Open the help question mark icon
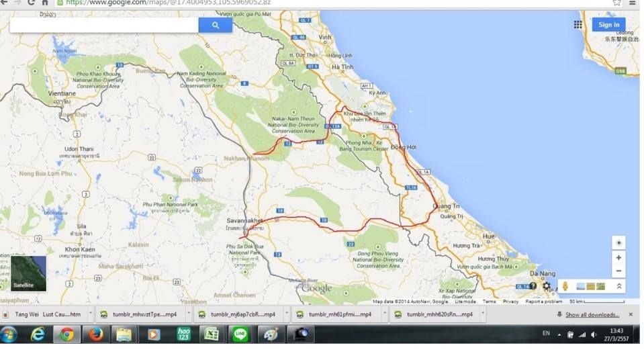Viewport: 644px width, 362px height. coord(533,286)
